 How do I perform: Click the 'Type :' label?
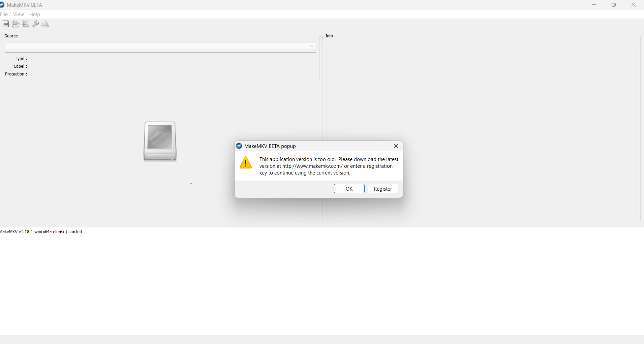[x=21, y=58]
